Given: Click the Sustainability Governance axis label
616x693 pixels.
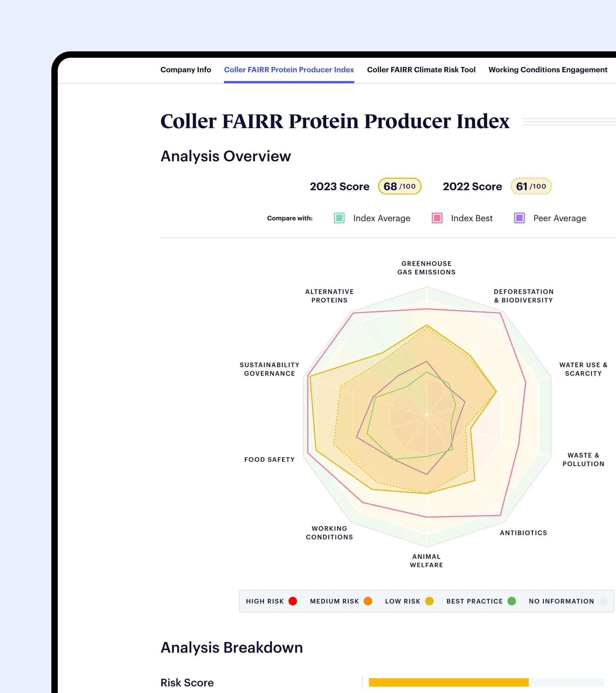Looking at the screenshot, I should coord(269,369).
